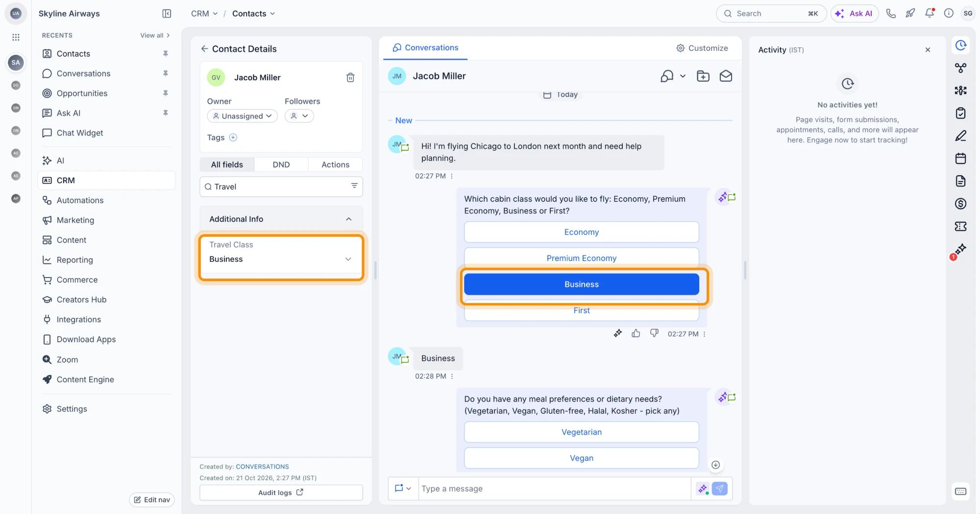Collapse the Additional Info section
Viewport: 980px width, 514px height.
pyautogui.click(x=349, y=219)
